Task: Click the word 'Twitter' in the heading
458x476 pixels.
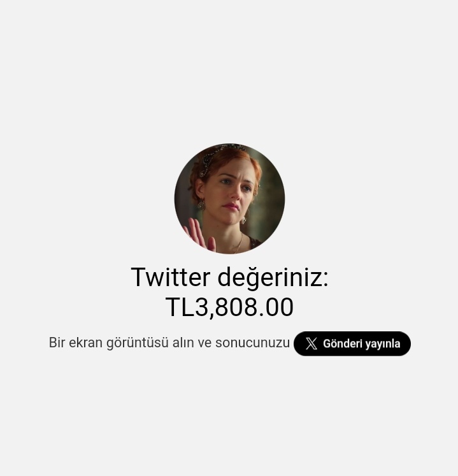Action: [171, 277]
